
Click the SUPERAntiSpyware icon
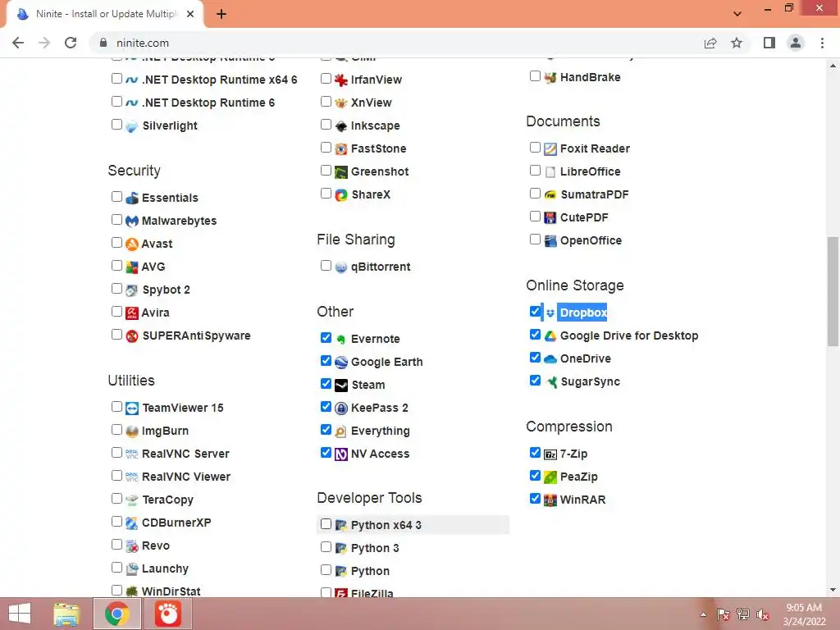point(132,336)
